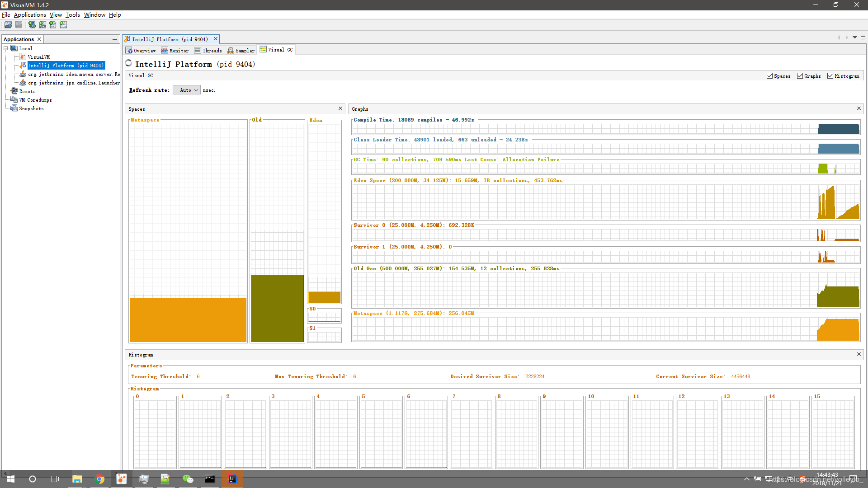Click the Desired Survivor Size value 2228224
The image size is (868, 488).
pos(535,376)
